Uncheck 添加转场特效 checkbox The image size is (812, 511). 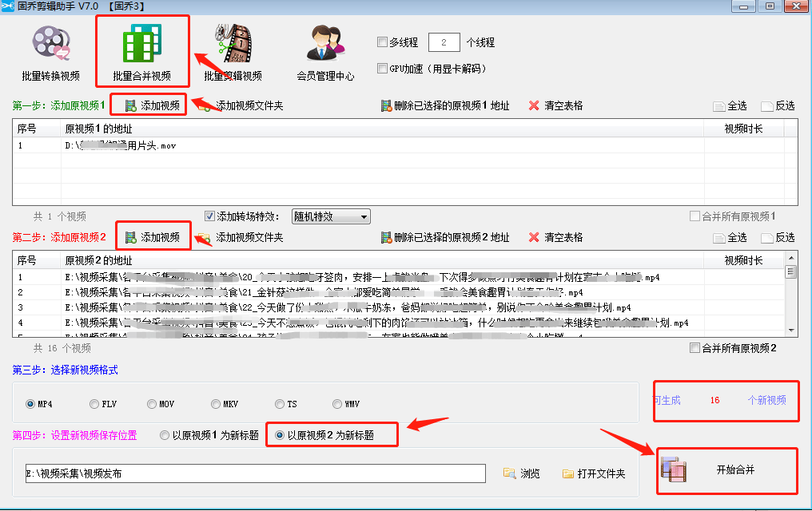tap(209, 216)
